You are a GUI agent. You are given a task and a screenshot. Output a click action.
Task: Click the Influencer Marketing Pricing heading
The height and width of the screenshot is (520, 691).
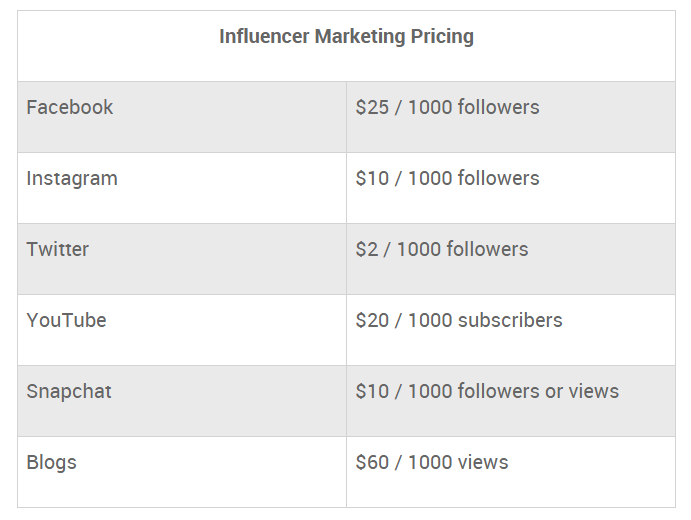[346, 37]
